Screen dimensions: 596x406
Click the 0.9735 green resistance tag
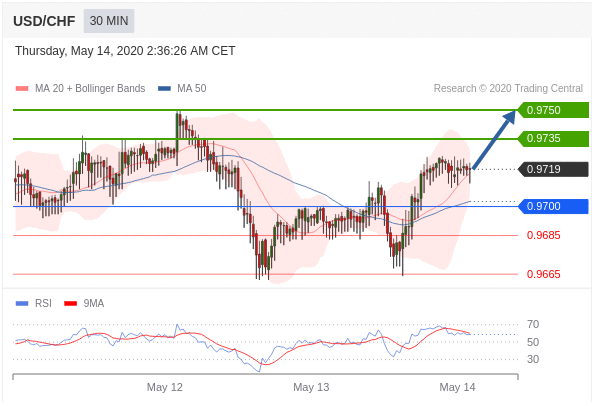click(553, 138)
